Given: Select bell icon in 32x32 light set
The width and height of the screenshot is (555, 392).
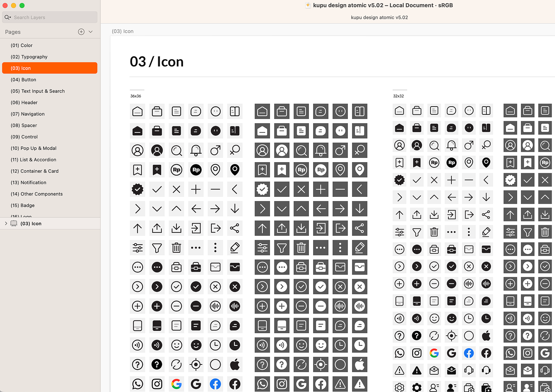Looking at the screenshot, I should click(x=451, y=145).
